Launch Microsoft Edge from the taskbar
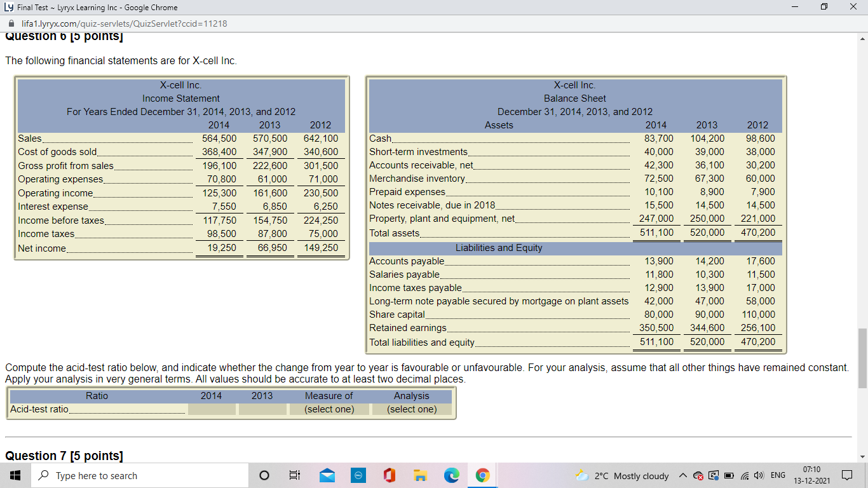Viewport: 868px width, 488px height. [x=451, y=475]
